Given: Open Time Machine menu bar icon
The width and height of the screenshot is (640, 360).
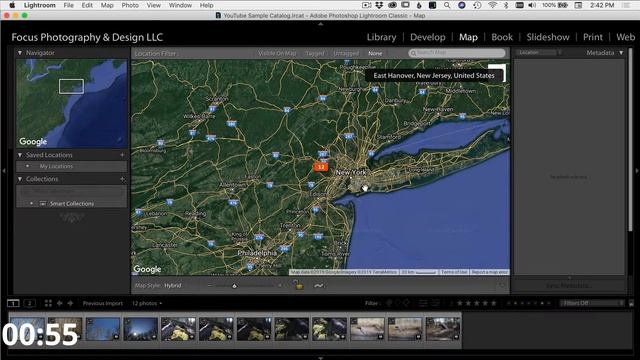Looking at the screenshot, I should [x=477, y=5].
